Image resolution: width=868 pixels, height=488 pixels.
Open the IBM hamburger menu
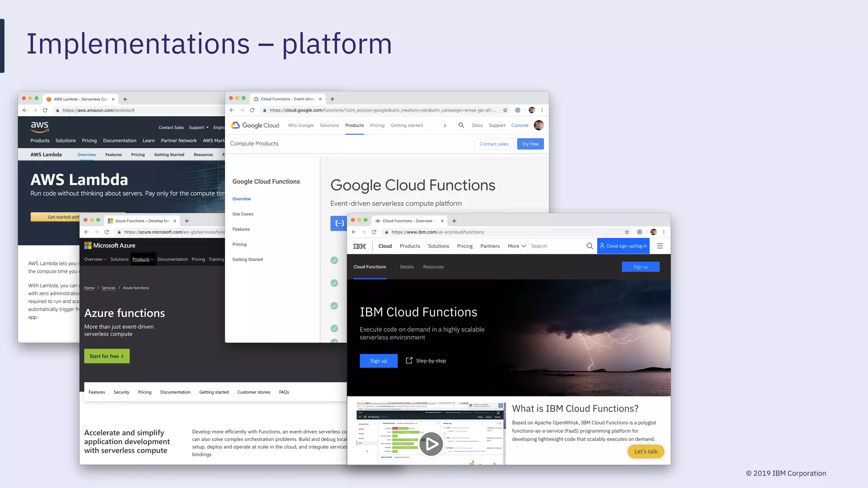660,246
